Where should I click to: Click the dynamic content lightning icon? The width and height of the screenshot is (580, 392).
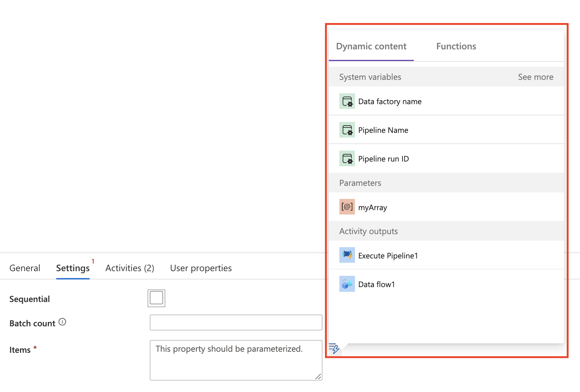[334, 349]
